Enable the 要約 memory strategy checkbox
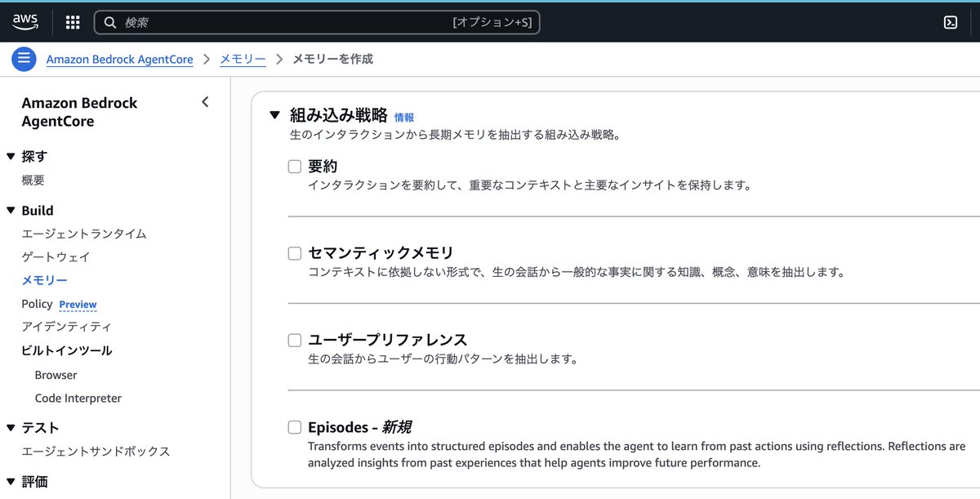This screenshot has height=499, width=980. pyautogui.click(x=294, y=166)
